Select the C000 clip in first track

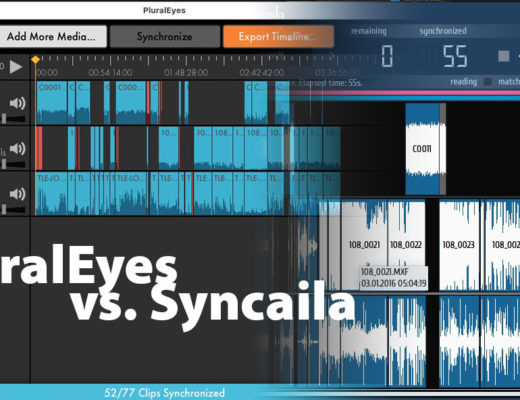(131, 103)
